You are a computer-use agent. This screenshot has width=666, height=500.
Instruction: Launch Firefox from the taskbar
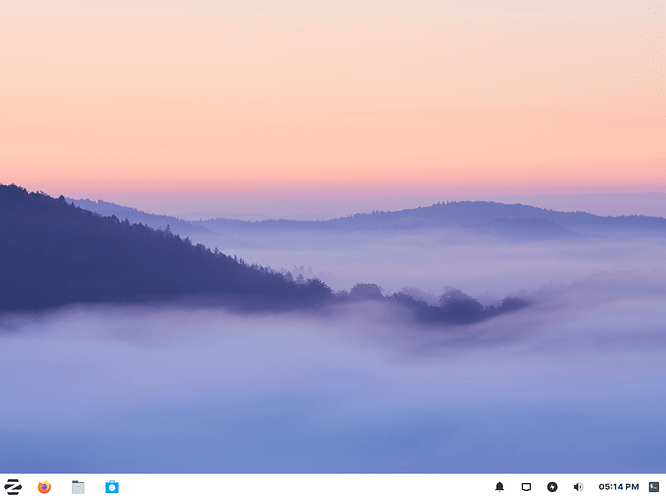[44, 487]
